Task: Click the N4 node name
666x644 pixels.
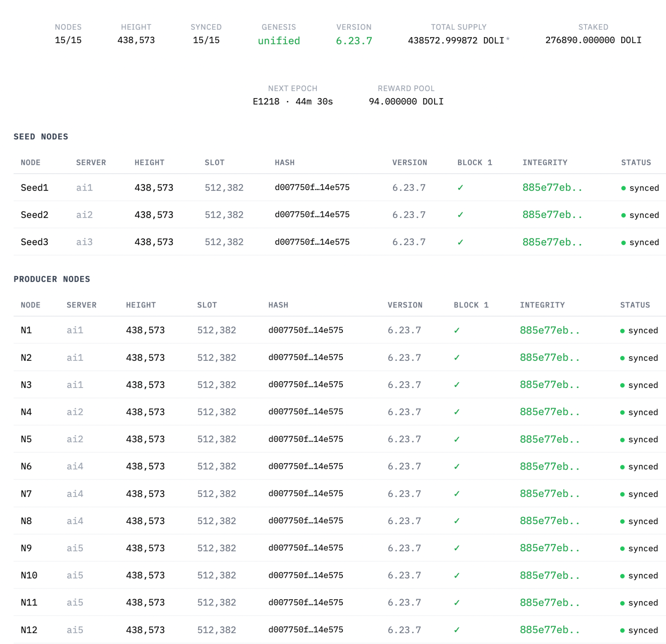Action: (x=26, y=412)
